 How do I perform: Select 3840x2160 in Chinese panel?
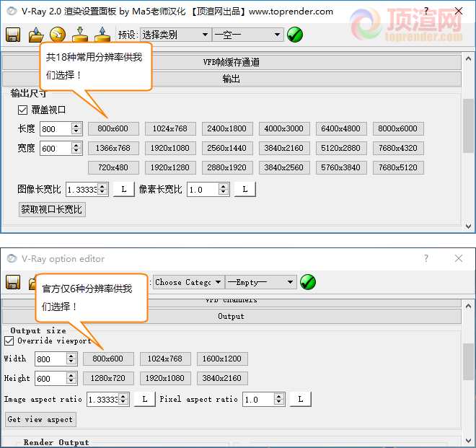284,148
